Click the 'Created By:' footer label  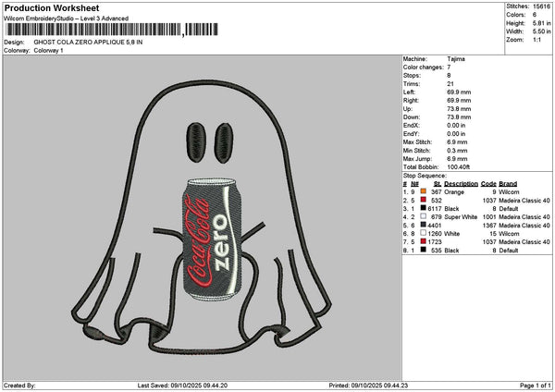[19, 386]
